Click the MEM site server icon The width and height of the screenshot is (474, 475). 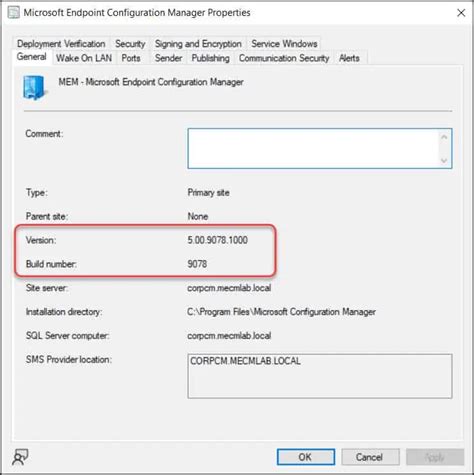[34, 88]
